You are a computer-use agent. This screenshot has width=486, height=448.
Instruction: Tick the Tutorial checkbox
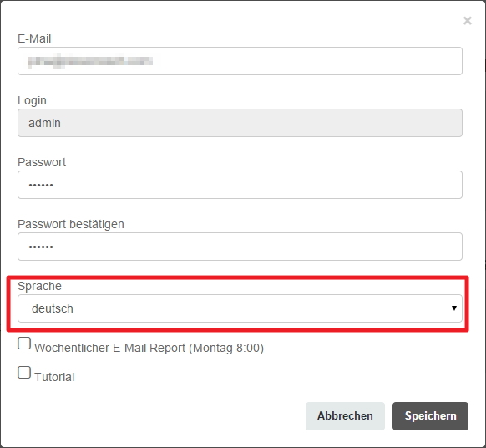[24, 373]
